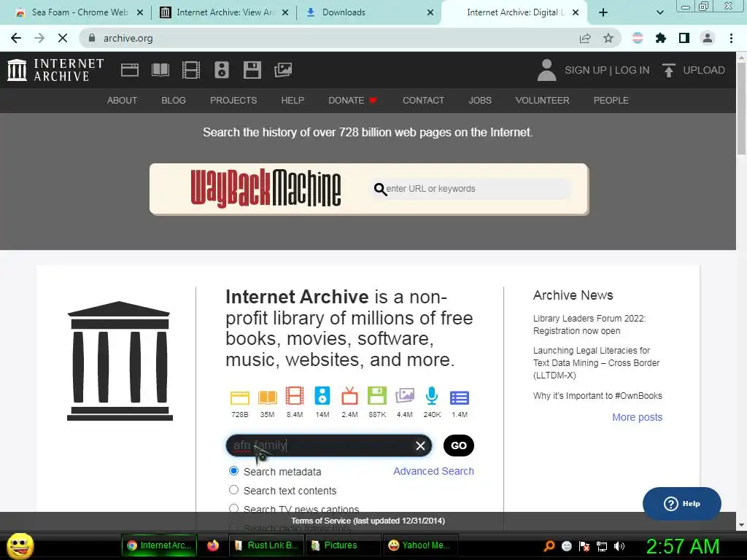Click the SIGN UP link
The height and width of the screenshot is (560, 747).
[586, 70]
